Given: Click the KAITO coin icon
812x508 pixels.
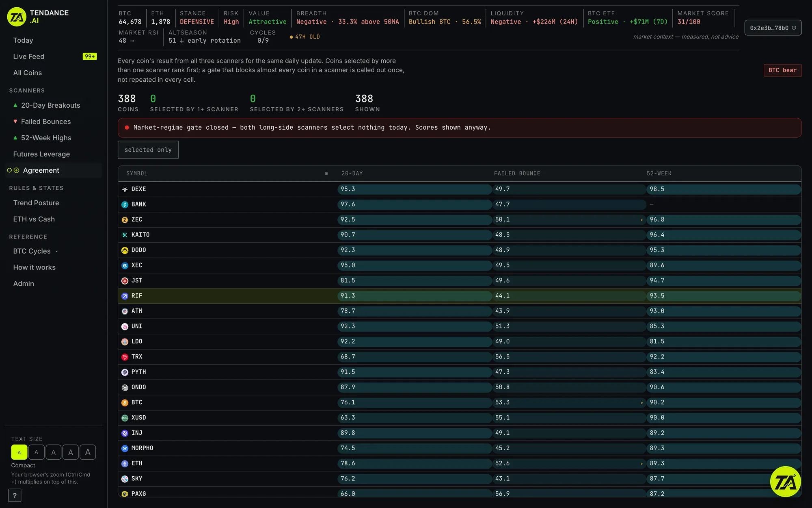Looking at the screenshot, I should pos(125,235).
